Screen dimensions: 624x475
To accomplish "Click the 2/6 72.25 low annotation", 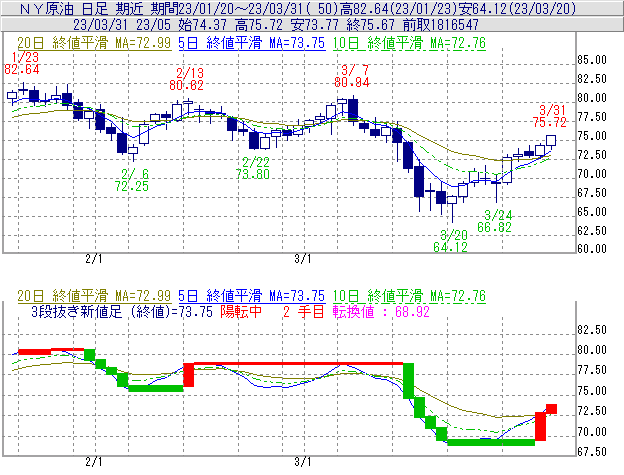I will tap(132, 180).
